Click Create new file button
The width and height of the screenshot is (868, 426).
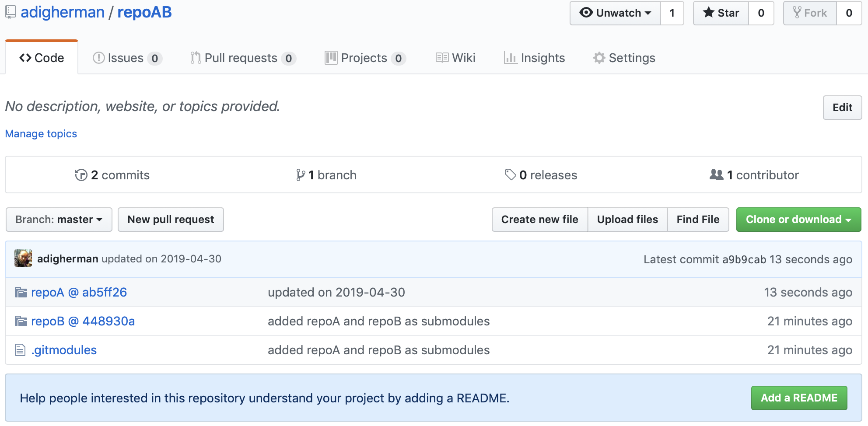coord(539,220)
